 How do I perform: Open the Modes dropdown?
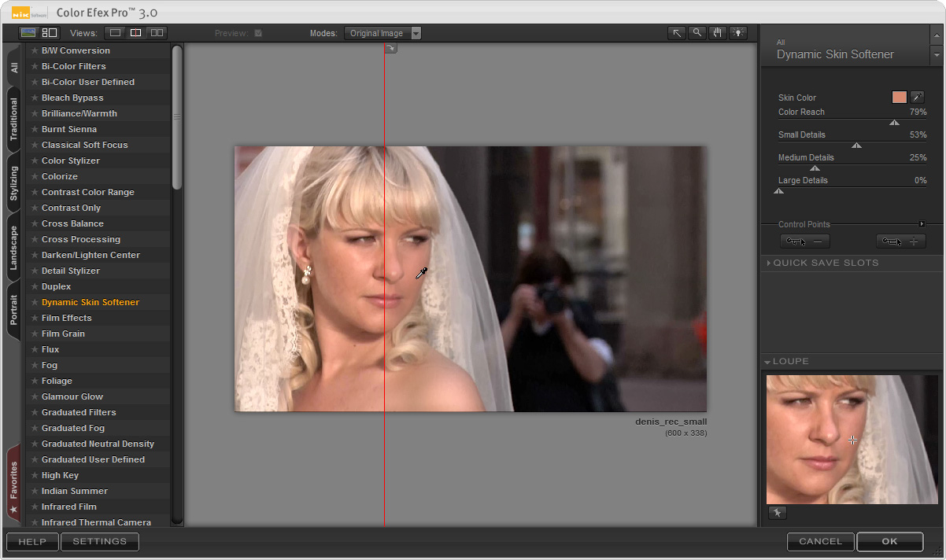(416, 33)
